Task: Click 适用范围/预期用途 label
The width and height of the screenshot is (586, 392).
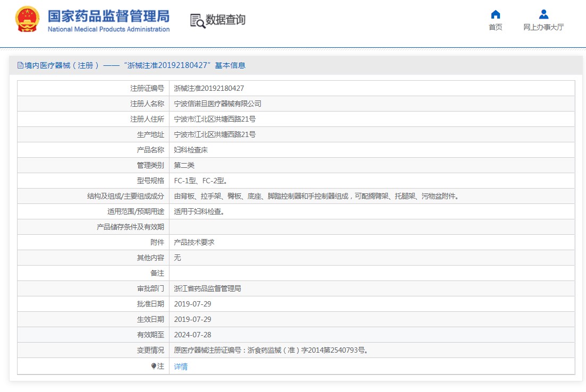Action: click(135, 211)
